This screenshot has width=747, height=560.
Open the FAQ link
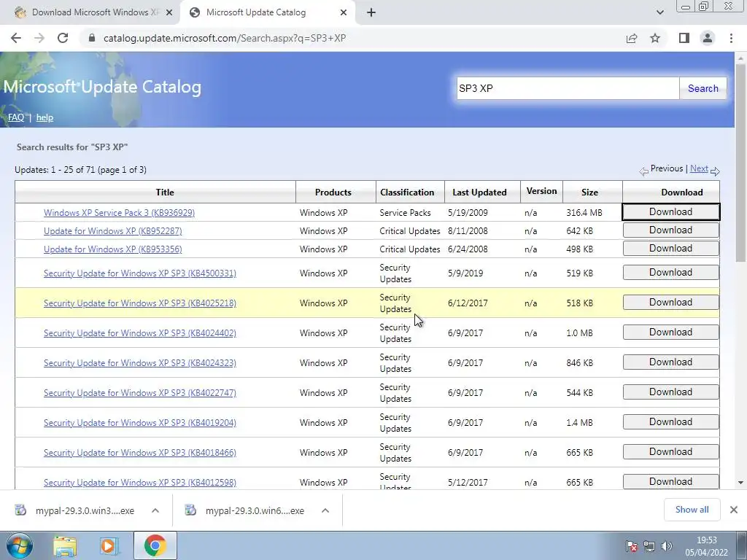click(x=16, y=117)
